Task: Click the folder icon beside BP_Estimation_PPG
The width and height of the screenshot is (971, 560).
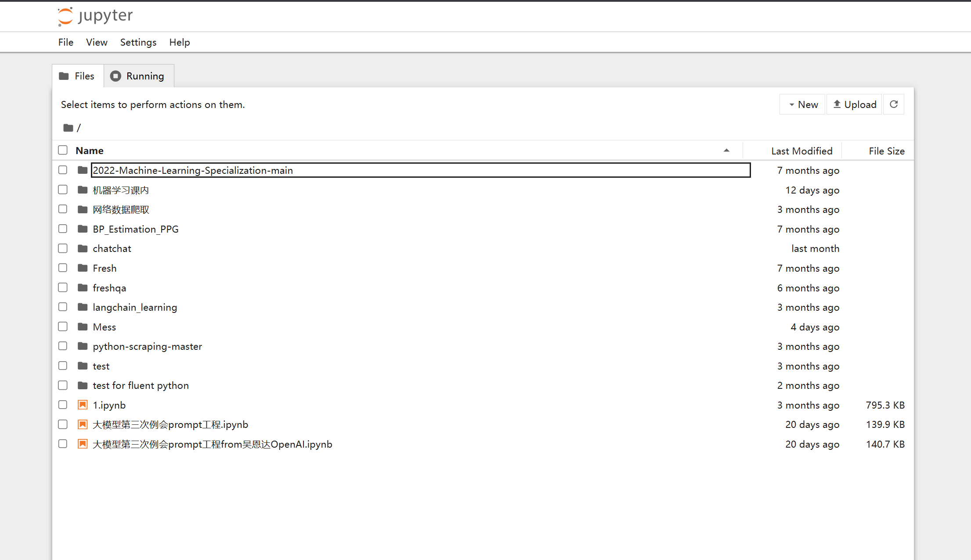Action: pyautogui.click(x=83, y=229)
